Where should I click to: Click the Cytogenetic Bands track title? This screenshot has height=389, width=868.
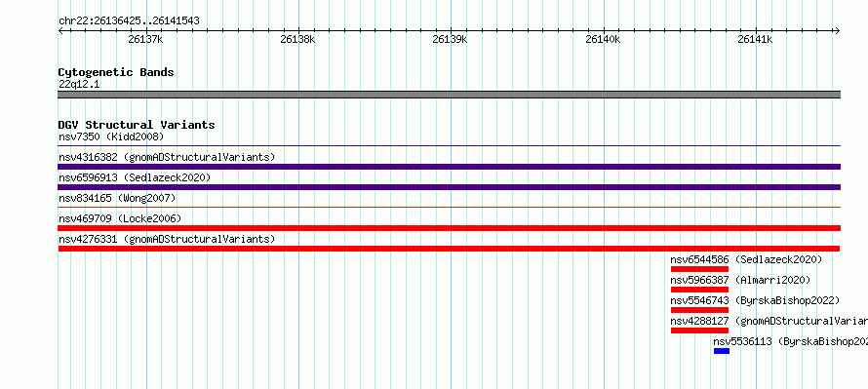[116, 72]
